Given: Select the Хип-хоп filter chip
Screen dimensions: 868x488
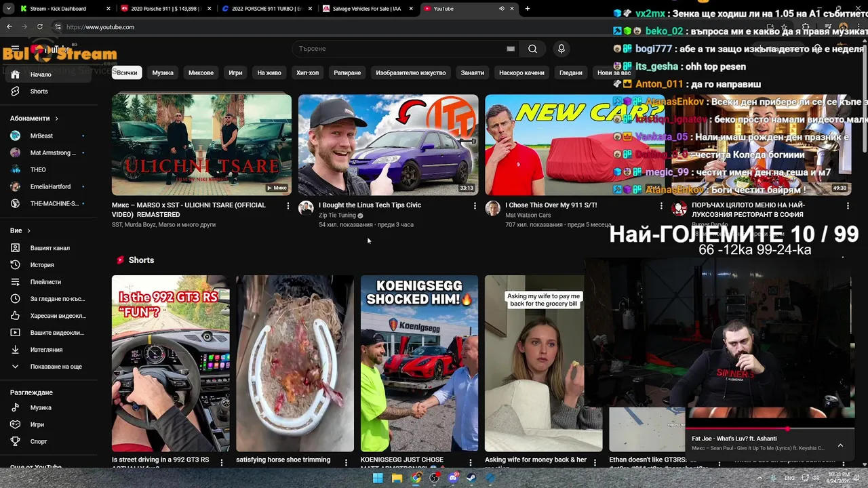Looking at the screenshot, I should (307, 73).
